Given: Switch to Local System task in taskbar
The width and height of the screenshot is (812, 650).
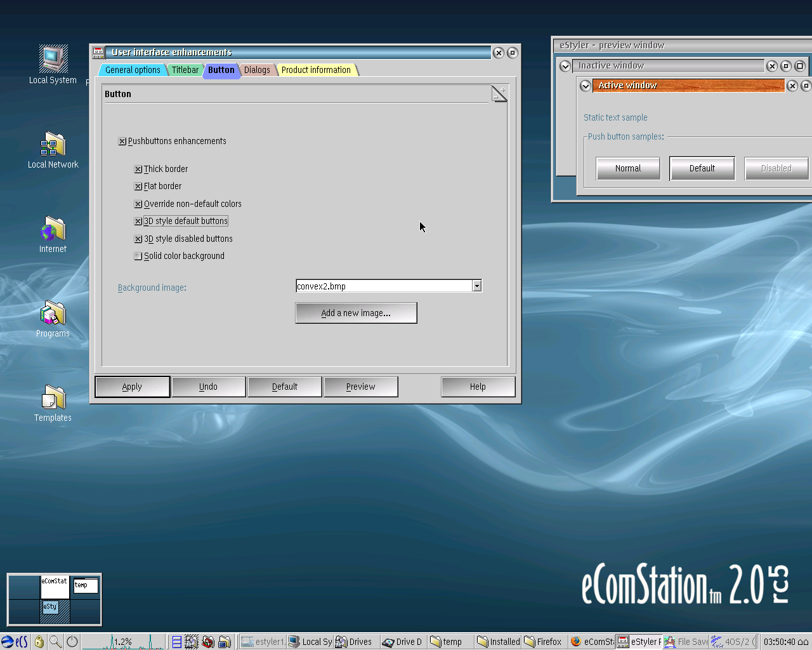Looking at the screenshot, I should [x=310, y=642].
